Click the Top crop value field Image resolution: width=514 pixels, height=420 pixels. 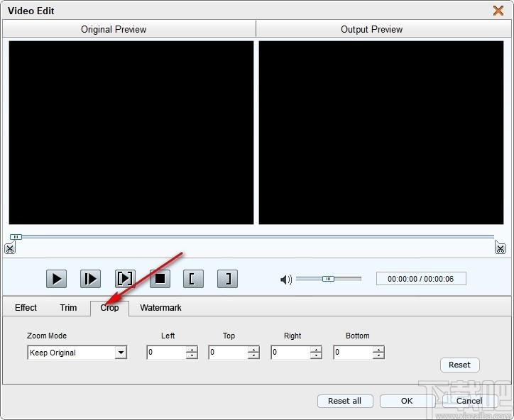228,352
